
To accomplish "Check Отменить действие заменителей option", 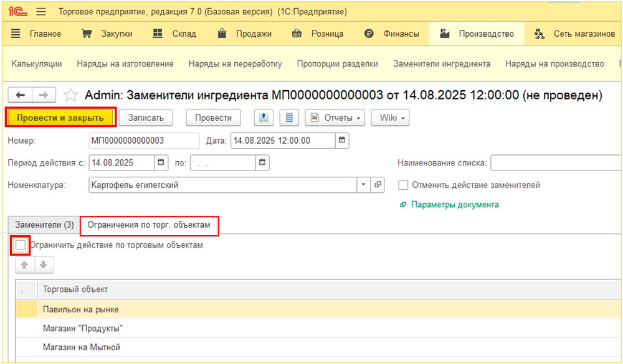I will (x=403, y=185).
